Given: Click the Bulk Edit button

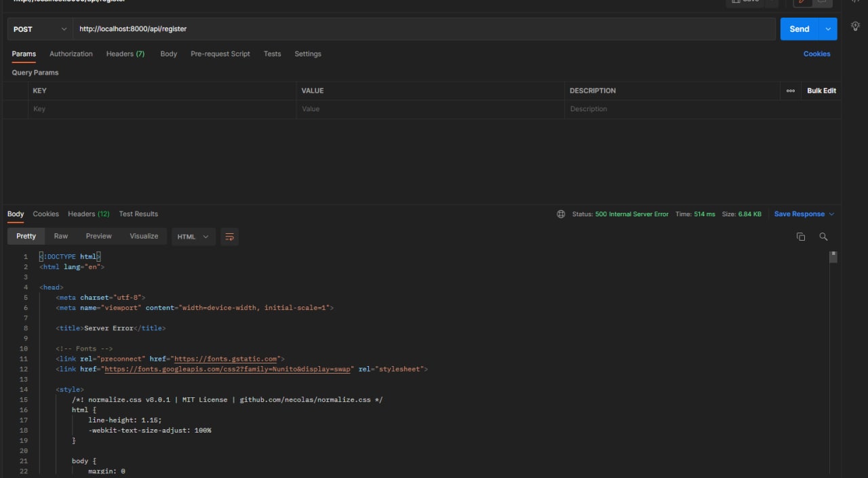Looking at the screenshot, I should pos(821,91).
